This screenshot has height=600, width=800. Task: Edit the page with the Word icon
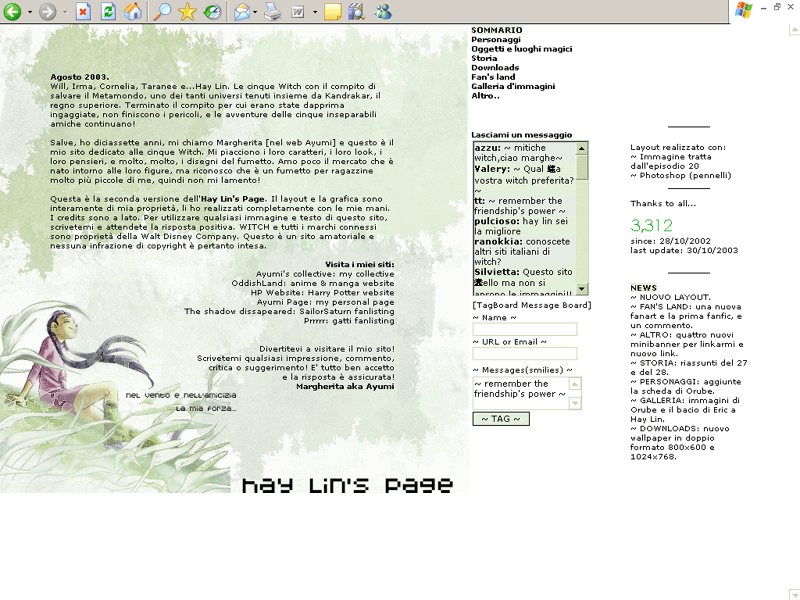(x=297, y=12)
